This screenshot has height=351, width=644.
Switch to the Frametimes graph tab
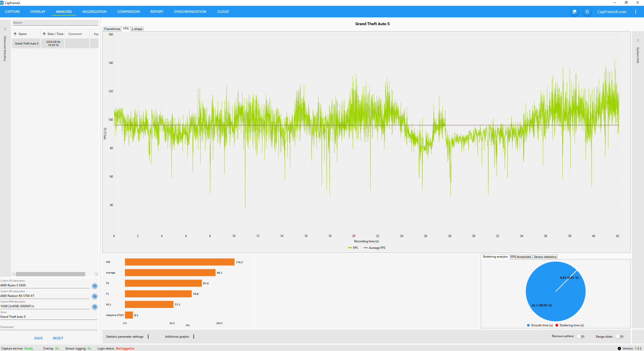tap(112, 29)
